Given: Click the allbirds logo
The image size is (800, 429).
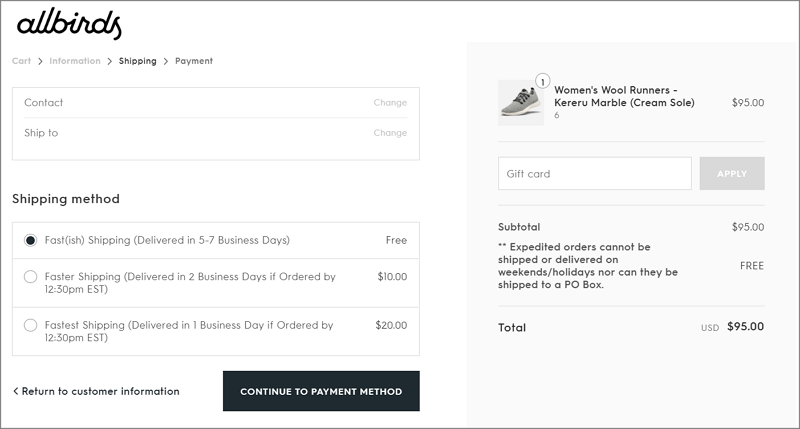Looking at the screenshot, I should pos(69,23).
